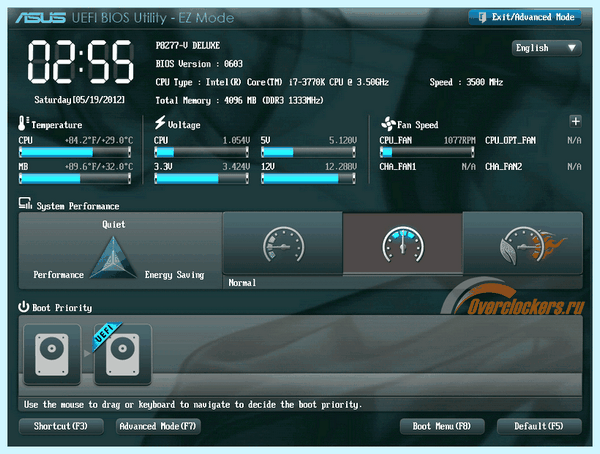The width and height of the screenshot is (600, 454).
Task: Select the Power Saving gauge mode
Action: tap(283, 243)
